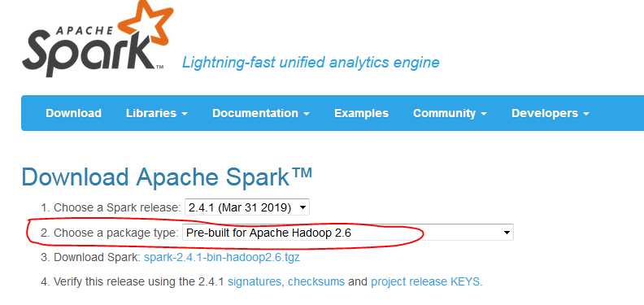
Task: Expand the Libraries dropdown menu
Action: 157,113
